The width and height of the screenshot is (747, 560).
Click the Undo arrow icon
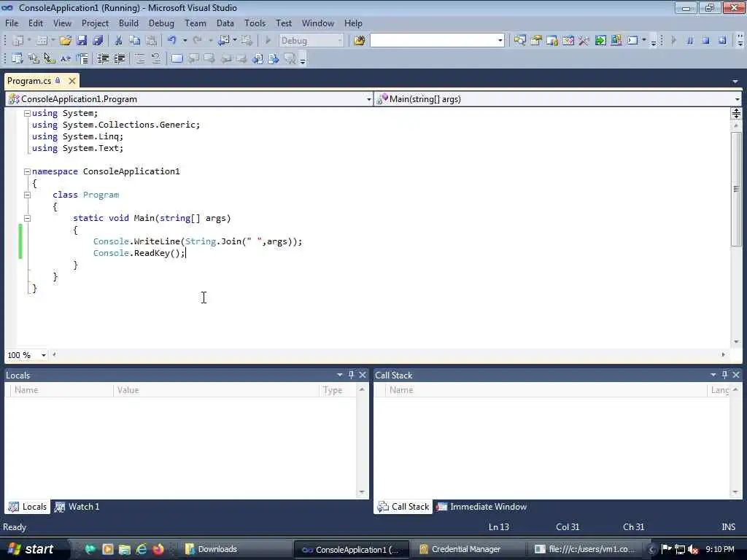(x=171, y=41)
